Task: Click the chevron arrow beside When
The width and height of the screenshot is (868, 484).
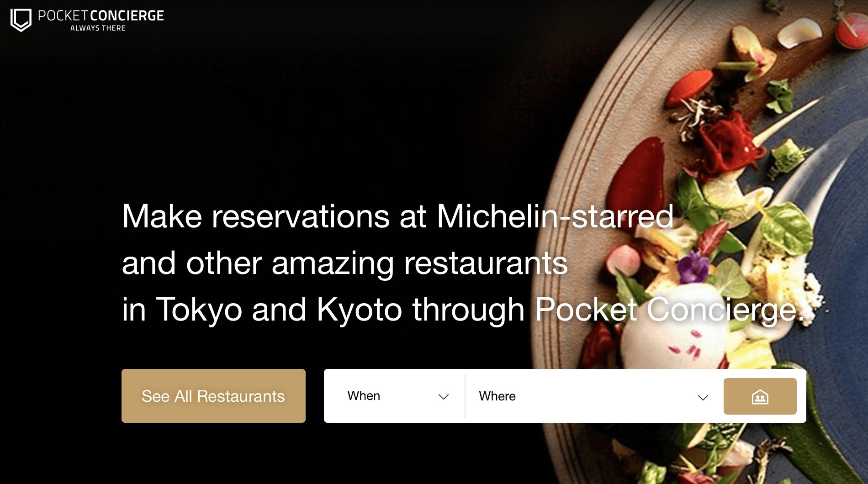Action: [x=443, y=397]
